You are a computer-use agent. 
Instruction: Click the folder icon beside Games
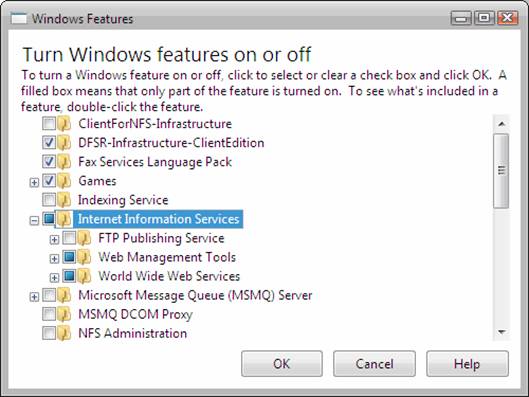64,181
